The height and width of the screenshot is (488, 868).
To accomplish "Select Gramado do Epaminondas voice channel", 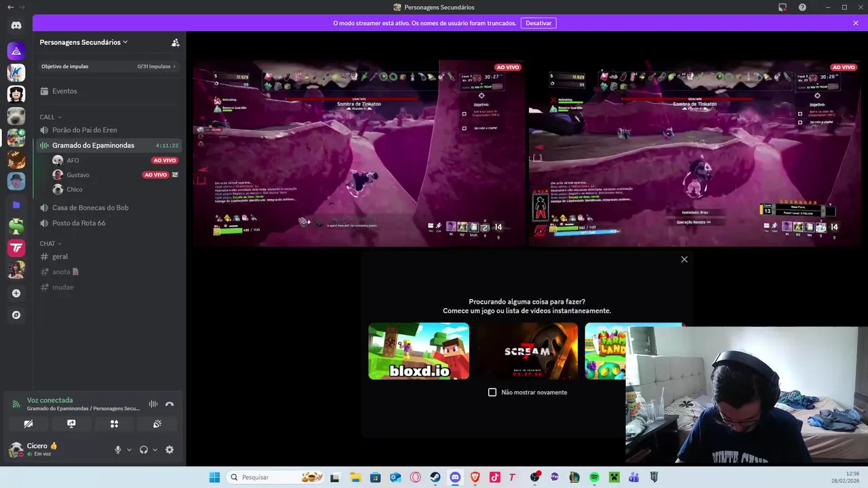I will (x=108, y=145).
